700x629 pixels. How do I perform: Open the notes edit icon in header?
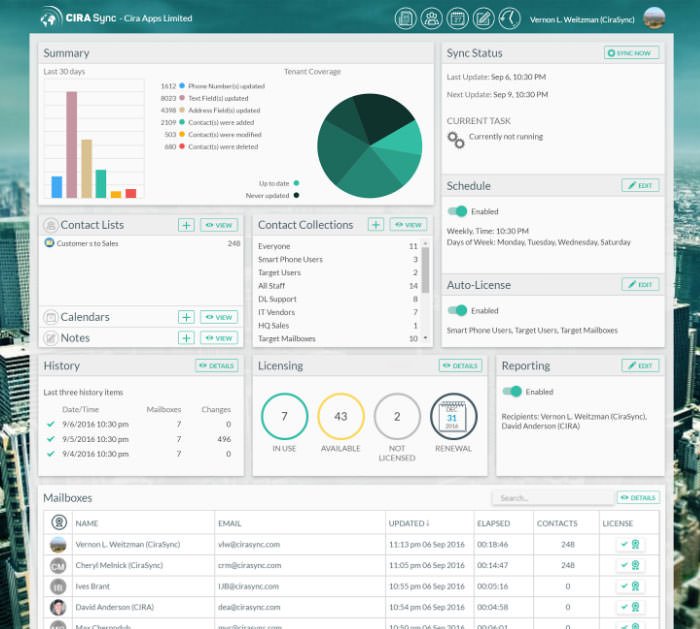[483, 18]
